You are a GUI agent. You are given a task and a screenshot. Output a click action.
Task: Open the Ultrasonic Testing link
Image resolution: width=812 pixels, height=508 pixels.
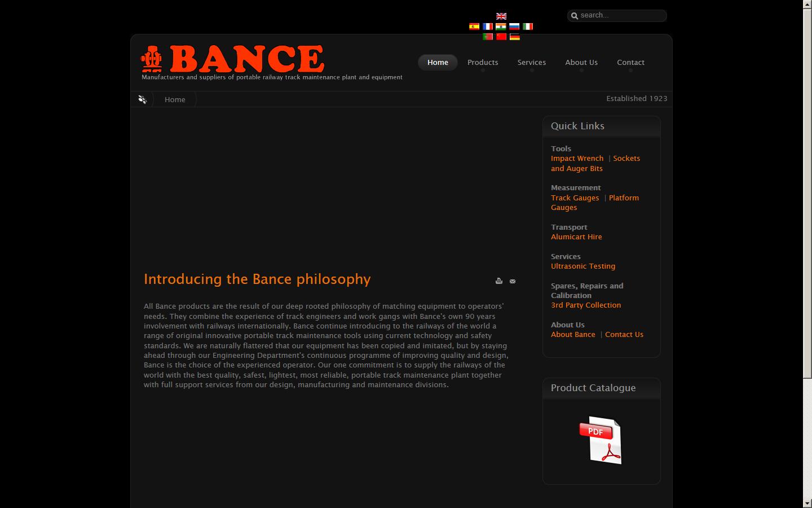pyautogui.click(x=582, y=266)
